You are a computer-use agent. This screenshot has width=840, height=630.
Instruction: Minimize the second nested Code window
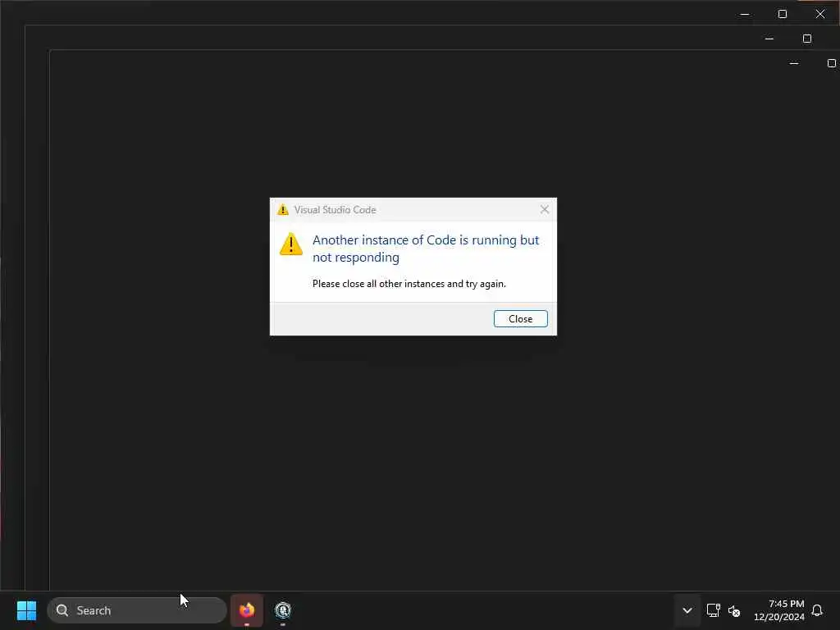coord(769,39)
